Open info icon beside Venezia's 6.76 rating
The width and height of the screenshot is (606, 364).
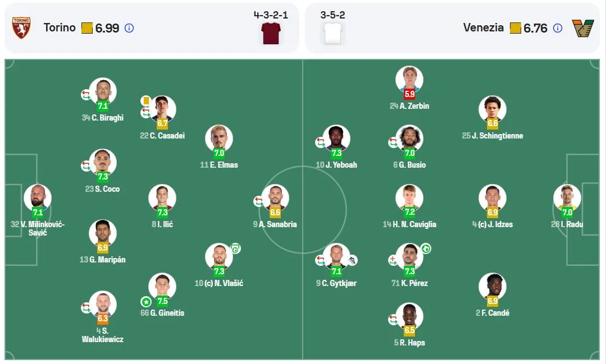(557, 28)
